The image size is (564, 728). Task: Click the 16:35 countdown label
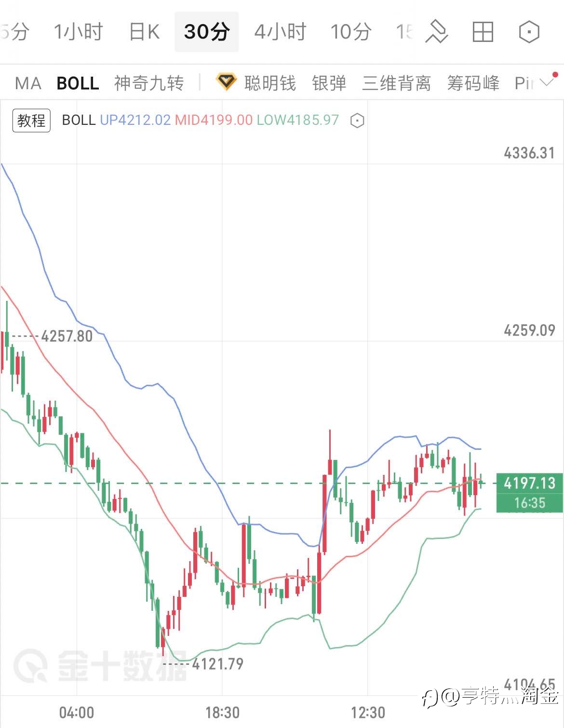[x=529, y=503]
